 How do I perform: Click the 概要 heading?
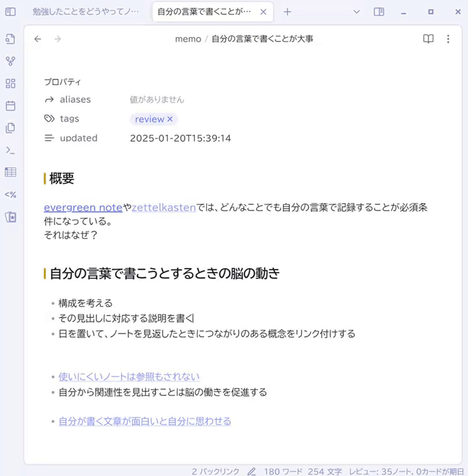pyautogui.click(x=62, y=178)
